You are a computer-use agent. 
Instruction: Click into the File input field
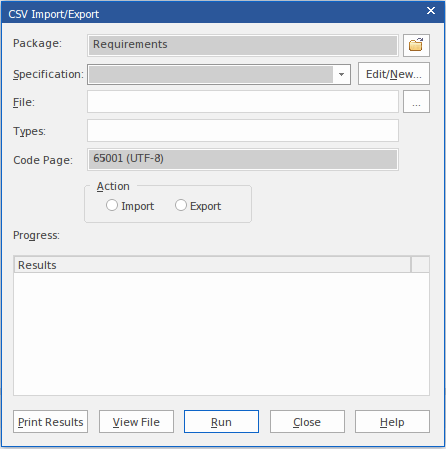[243, 102]
